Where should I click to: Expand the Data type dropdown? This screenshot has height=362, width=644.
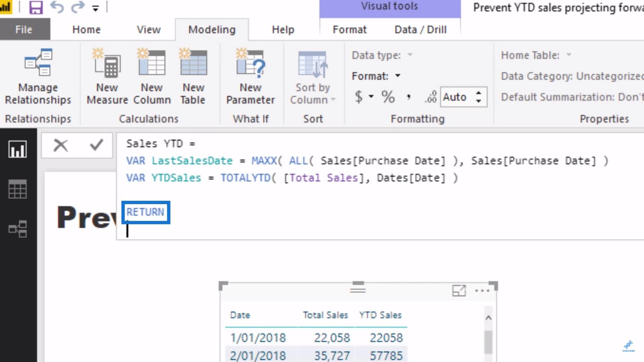[x=410, y=55]
